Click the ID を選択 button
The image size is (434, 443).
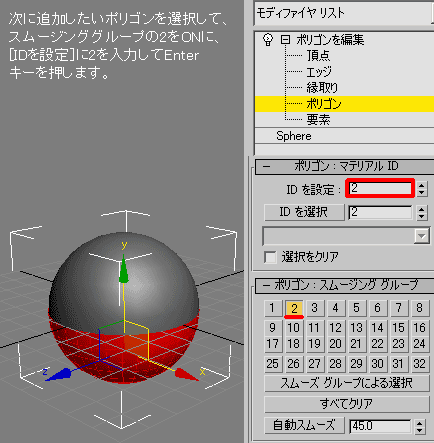pos(304,212)
